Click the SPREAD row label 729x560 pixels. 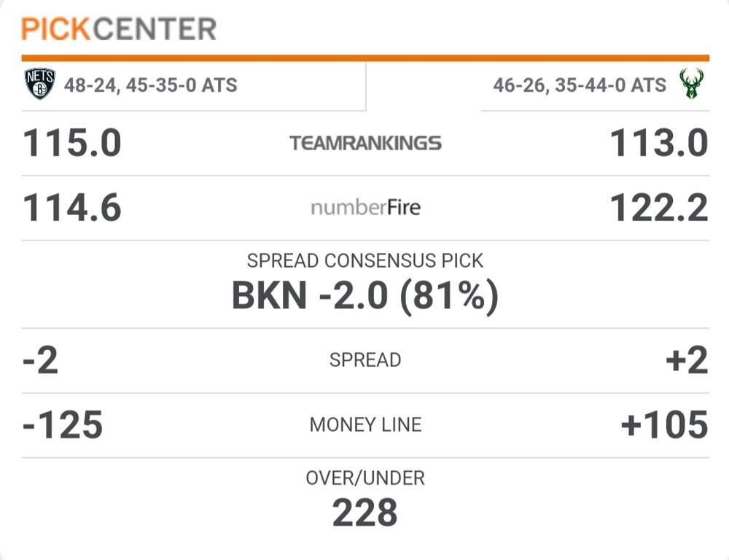pyautogui.click(x=365, y=360)
